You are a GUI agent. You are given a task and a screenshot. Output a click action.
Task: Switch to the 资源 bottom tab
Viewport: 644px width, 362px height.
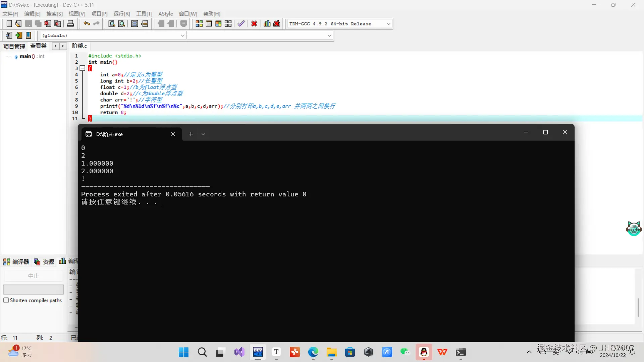44,261
